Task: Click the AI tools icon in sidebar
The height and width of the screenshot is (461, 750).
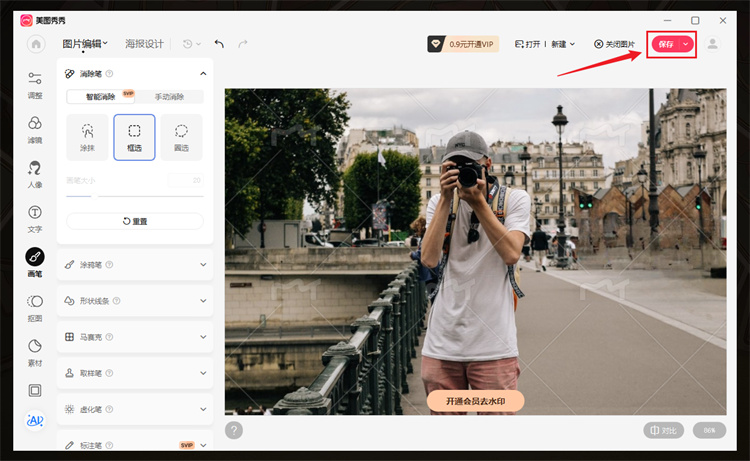Action: pyautogui.click(x=35, y=421)
